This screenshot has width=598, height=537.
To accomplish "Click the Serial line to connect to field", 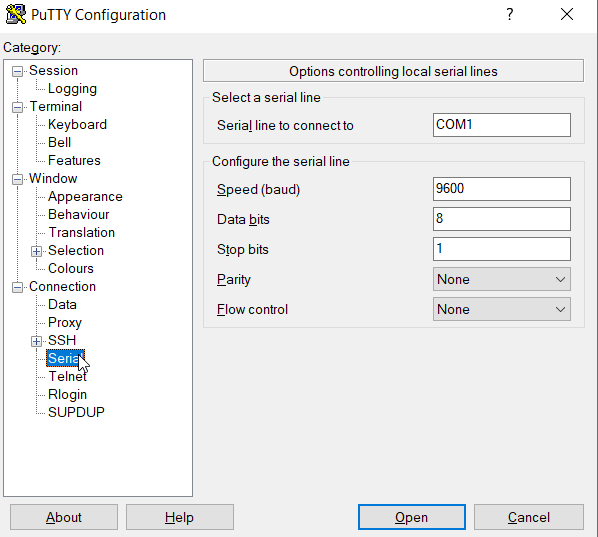I will coord(502,125).
